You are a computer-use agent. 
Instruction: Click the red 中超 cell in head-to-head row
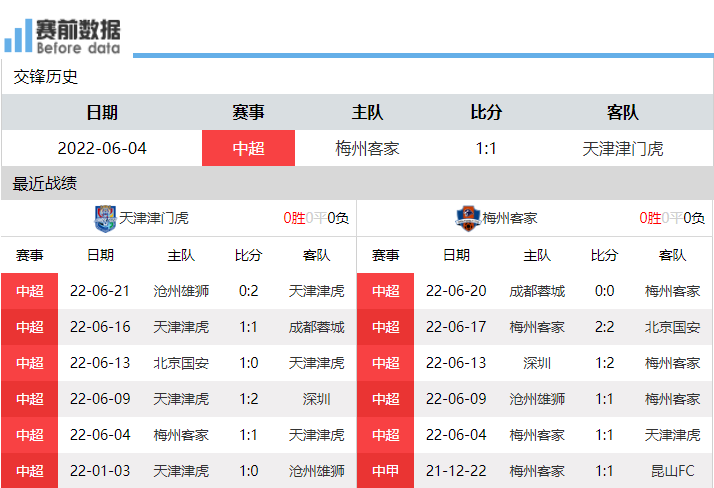249,148
